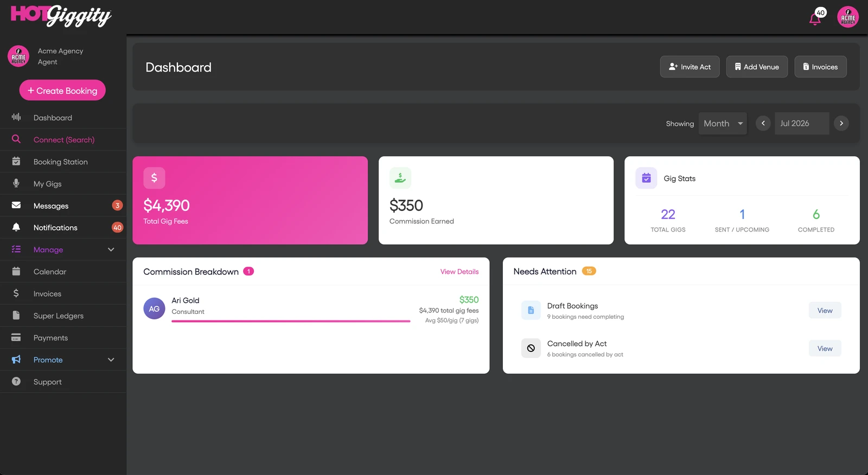Open the Super Ledgers menu item
The image size is (868, 475).
click(x=63, y=316)
